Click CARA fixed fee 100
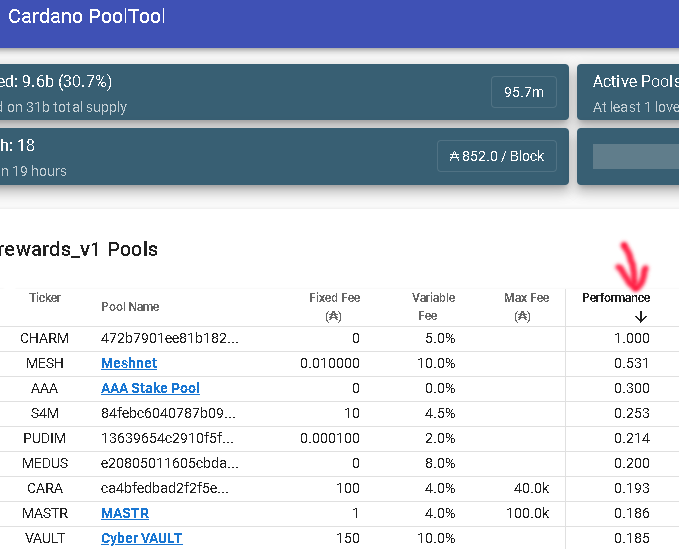 pyautogui.click(x=348, y=488)
